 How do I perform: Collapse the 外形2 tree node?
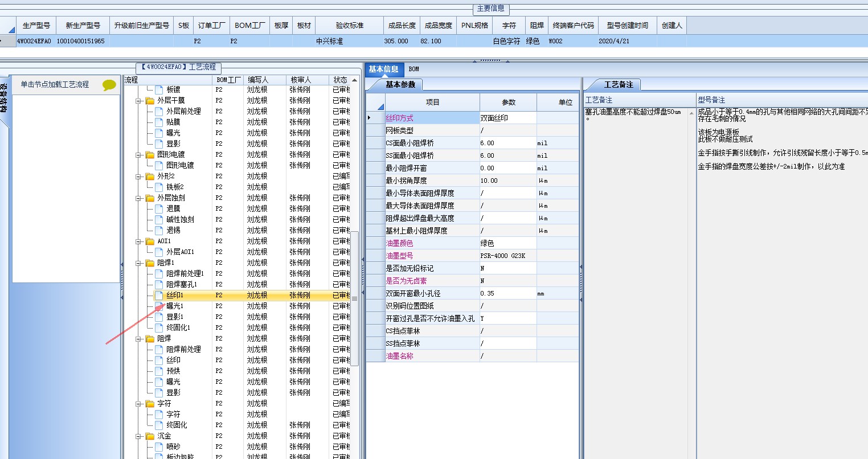pyautogui.click(x=139, y=177)
